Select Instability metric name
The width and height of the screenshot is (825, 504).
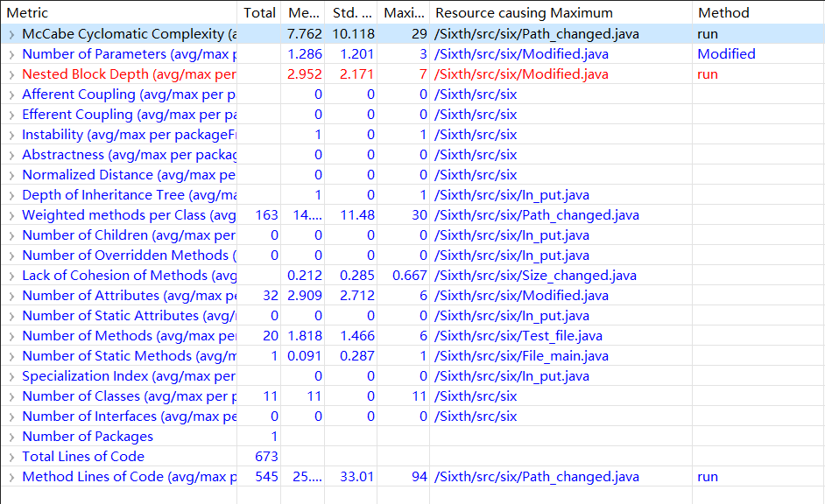coord(130,135)
